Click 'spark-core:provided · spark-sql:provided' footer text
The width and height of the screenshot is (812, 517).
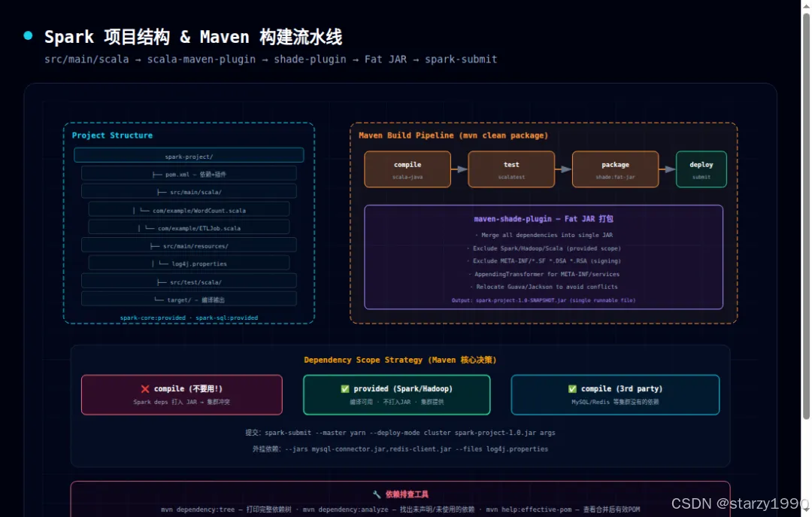coord(189,318)
